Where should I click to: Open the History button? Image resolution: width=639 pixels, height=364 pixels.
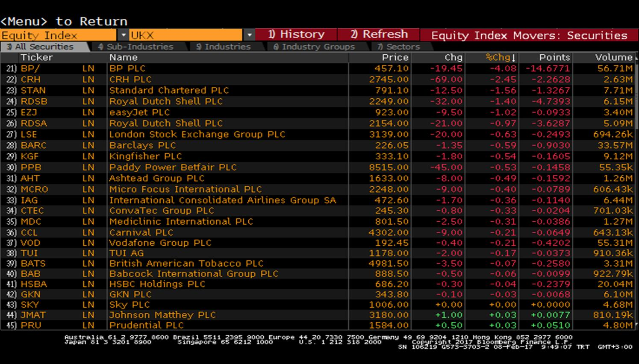point(296,35)
